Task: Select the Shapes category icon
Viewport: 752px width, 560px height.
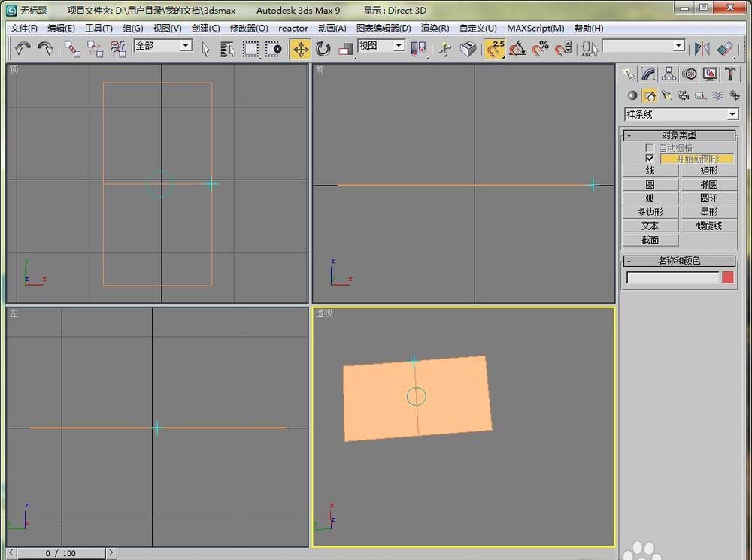Action: (650, 95)
